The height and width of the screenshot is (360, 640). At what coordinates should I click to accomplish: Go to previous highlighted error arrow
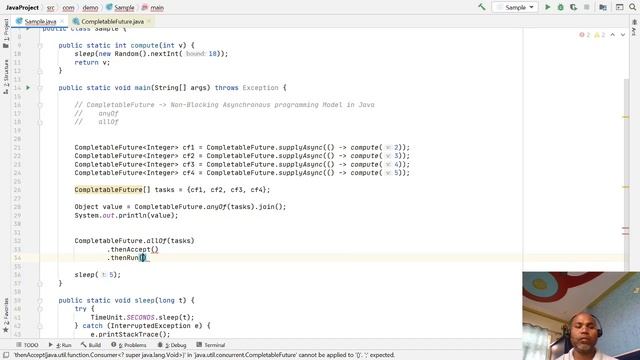(613, 35)
